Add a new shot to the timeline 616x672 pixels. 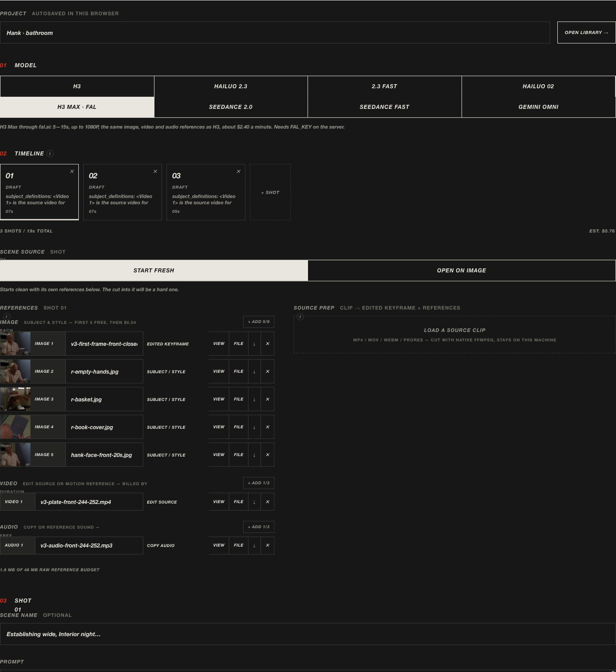(x=270, y=192)
